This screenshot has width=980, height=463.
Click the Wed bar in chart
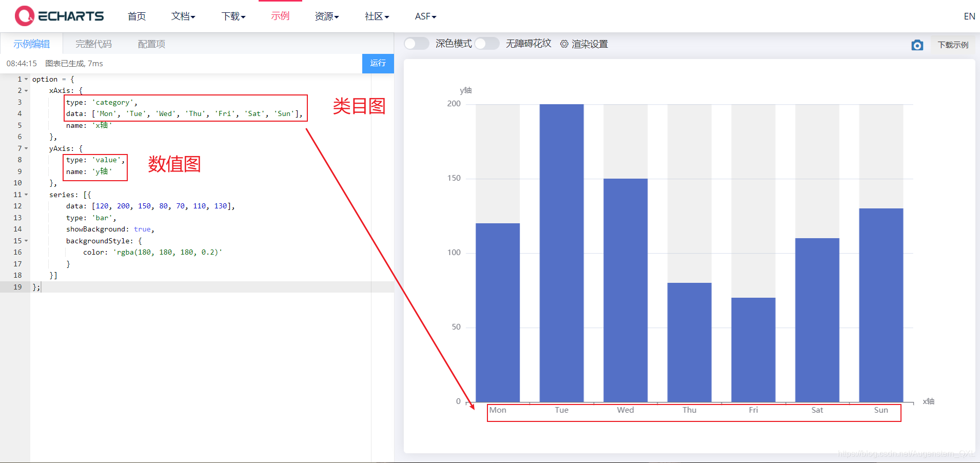click(625, 290)
